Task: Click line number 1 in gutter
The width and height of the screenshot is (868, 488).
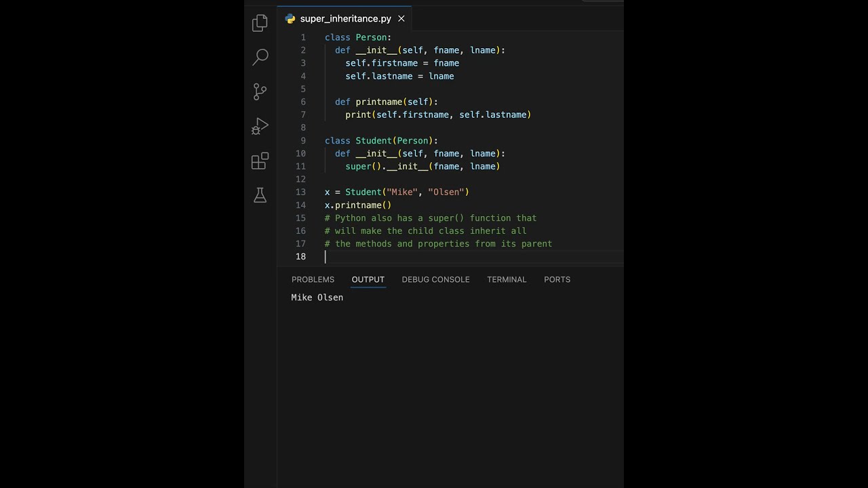Action: (303, 37)
